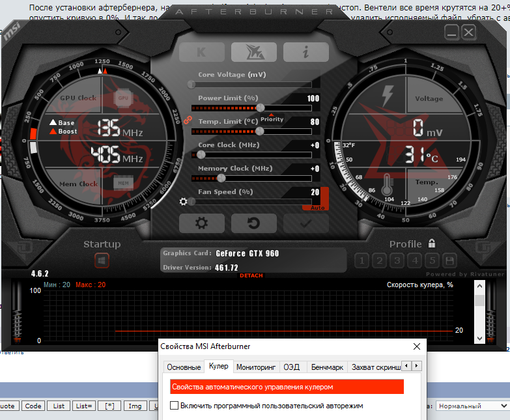Click the MEM chip icon on the gauge

(x=123, y=183)
